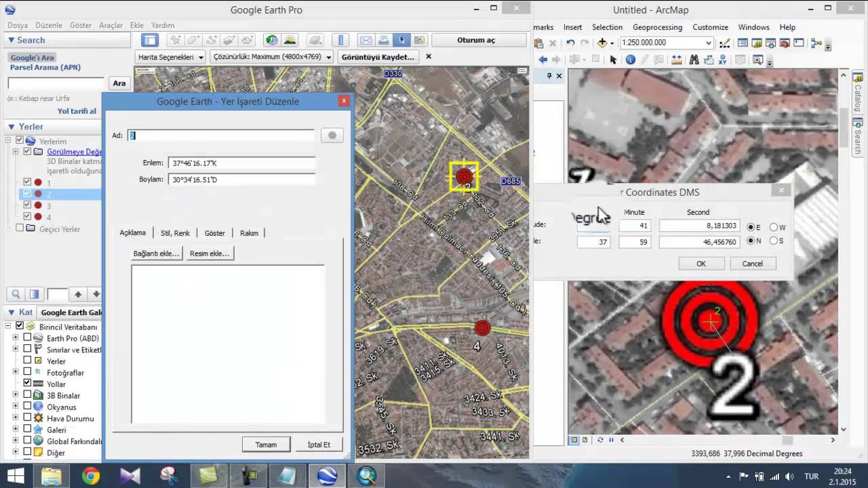868x488 pixels.
Task: Click OK in the Coordinates DMS dialog
Action: (701, 264)
